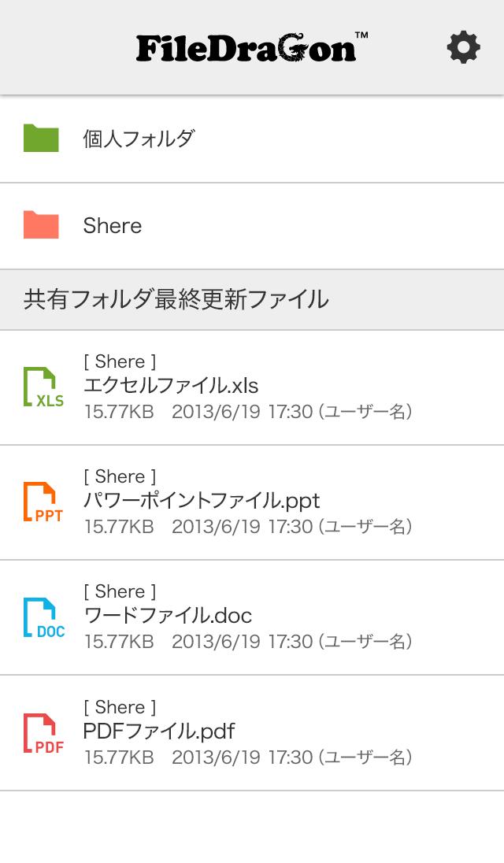Click the 共有フォルダ最終更新ファイル section header
This screenshot has height=863, width=504.
coord(176,299)
